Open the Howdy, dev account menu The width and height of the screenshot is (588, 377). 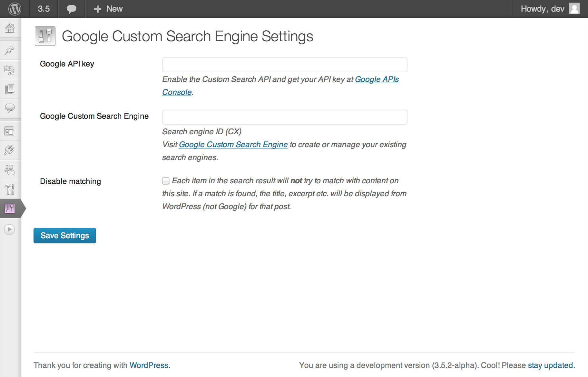pos(550,9)
